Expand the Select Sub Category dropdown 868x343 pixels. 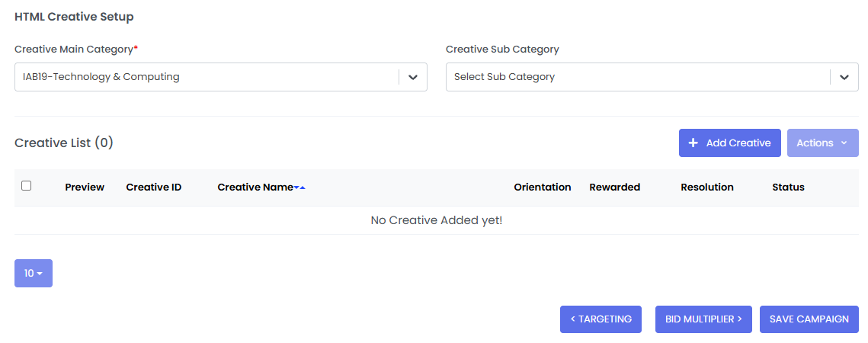point(638,77)
